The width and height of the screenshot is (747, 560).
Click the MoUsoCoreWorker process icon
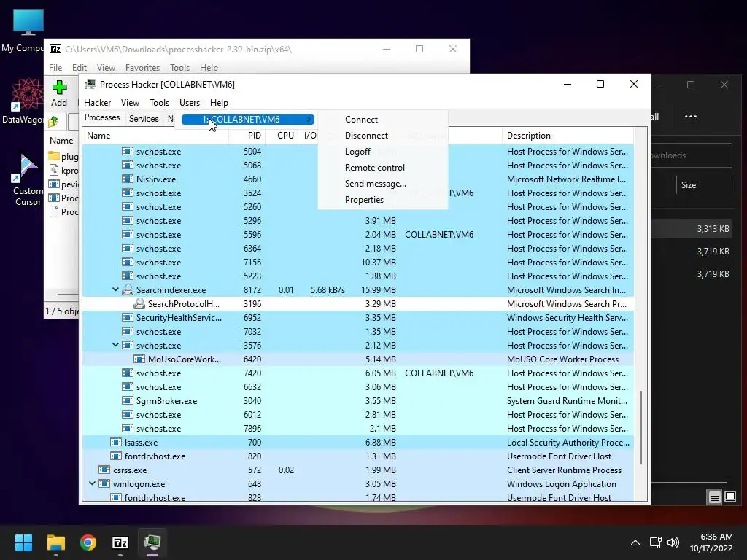tap(139, 359)
